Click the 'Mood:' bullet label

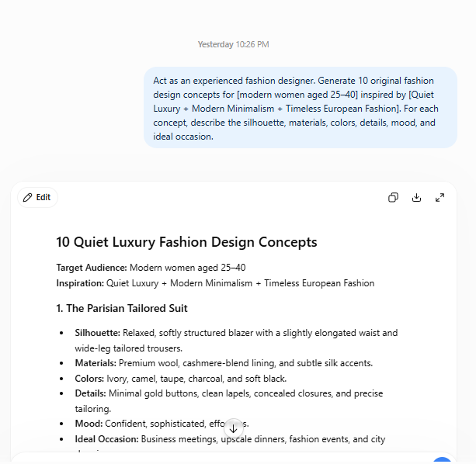pos(89,424)
